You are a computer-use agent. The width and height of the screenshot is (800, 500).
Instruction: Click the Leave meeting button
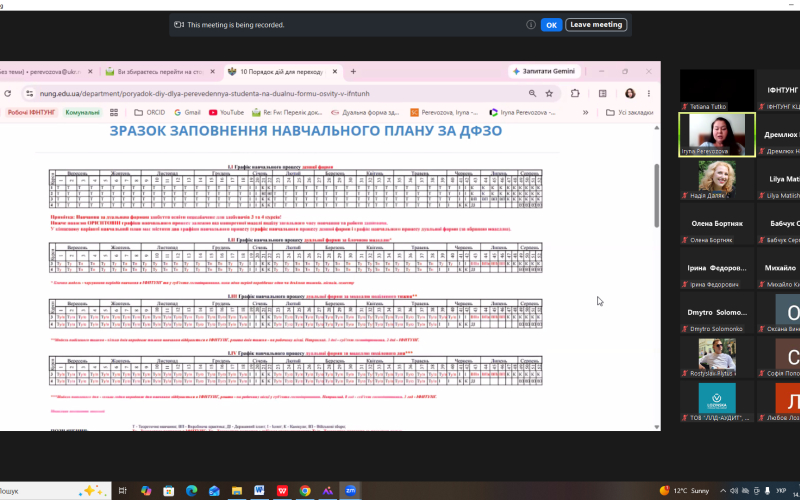click(x=596, y=25)
